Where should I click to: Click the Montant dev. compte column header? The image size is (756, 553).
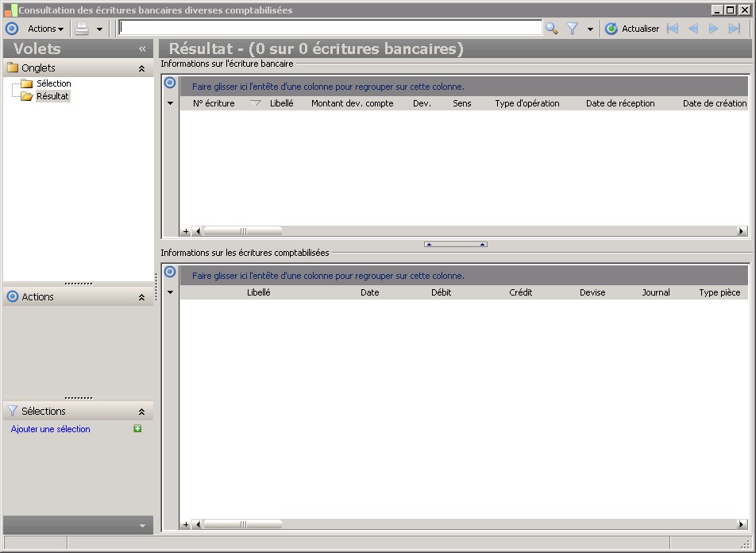[x=353, y=103]
